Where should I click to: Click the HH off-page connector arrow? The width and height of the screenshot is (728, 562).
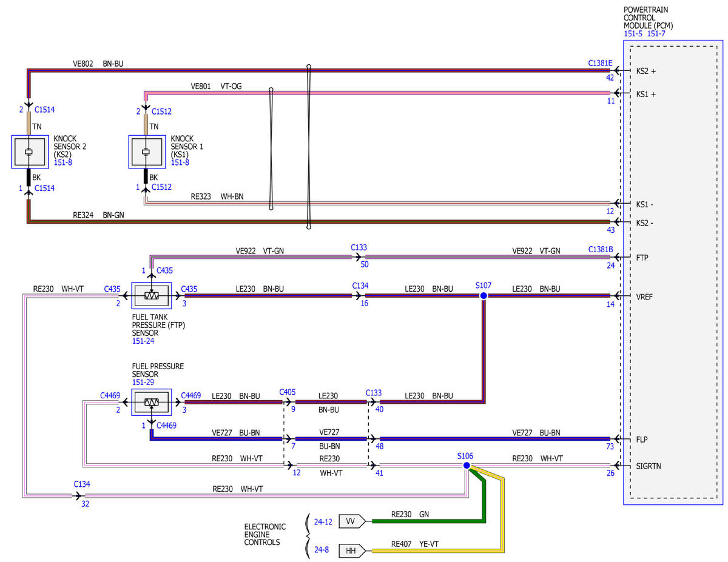352,550
